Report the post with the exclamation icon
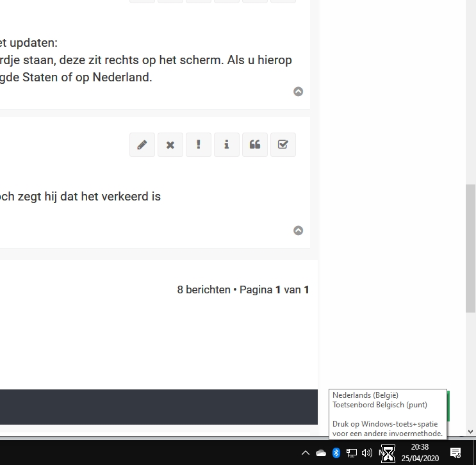Image resolution: width=476 pixels, height=465 pixels. coord(199,145)
